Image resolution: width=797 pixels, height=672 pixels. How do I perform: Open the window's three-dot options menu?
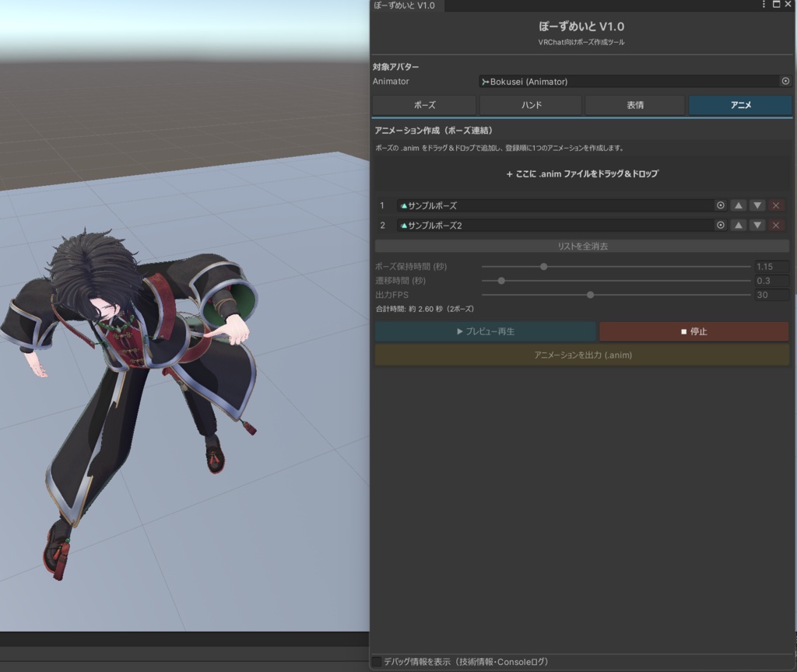[x=764, y=5]
